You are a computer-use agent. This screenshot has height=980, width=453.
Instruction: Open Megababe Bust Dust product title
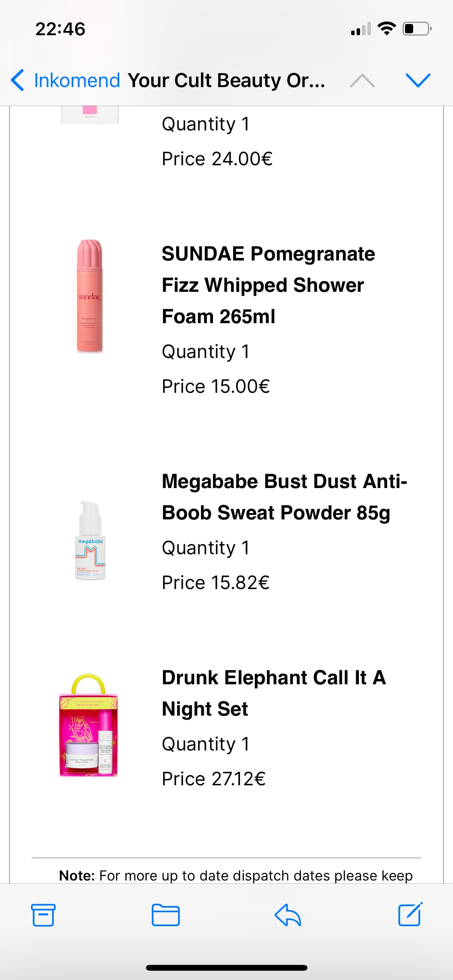tap(284, 497)
